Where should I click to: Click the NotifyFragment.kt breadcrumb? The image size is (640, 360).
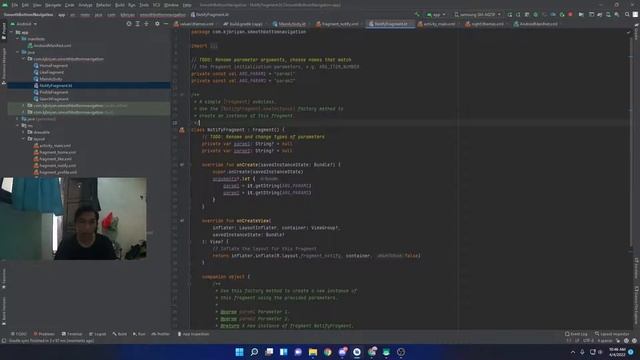click(x=210, y=15)
